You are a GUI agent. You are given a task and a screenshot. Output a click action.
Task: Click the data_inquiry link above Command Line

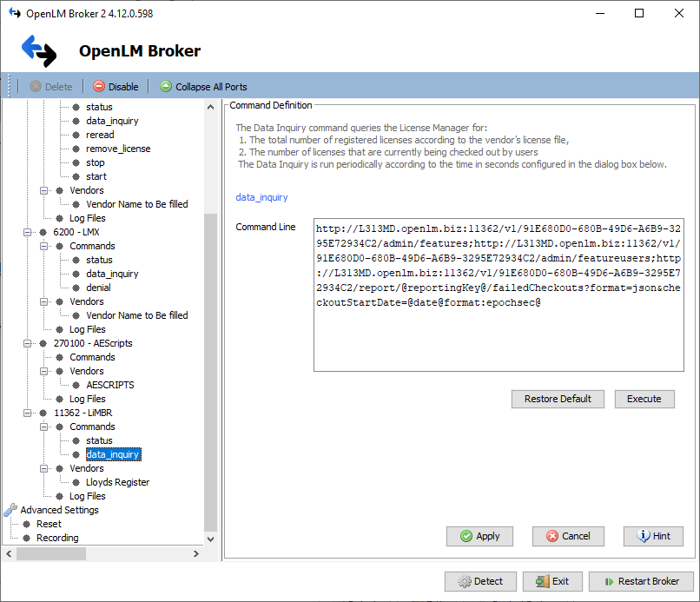pyautogui.click(x=261, y=197)
